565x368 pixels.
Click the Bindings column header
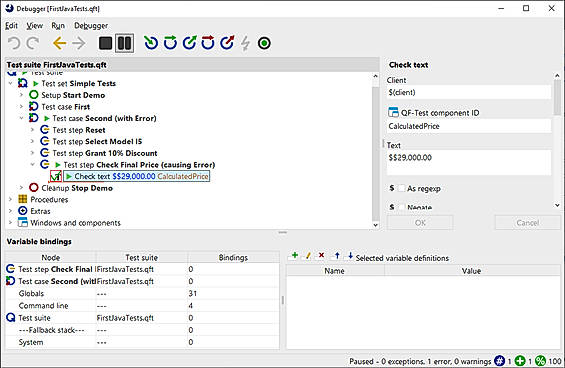point(233,257)
